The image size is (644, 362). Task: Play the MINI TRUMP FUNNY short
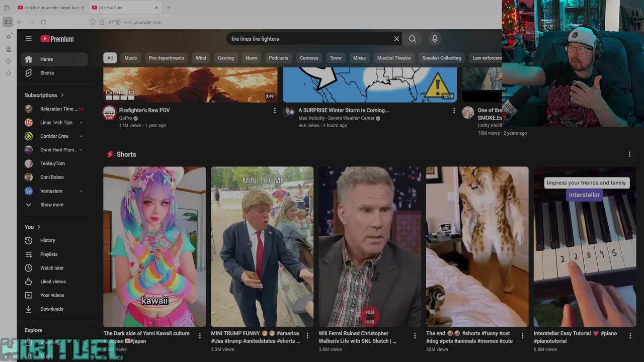pos(262,247)
